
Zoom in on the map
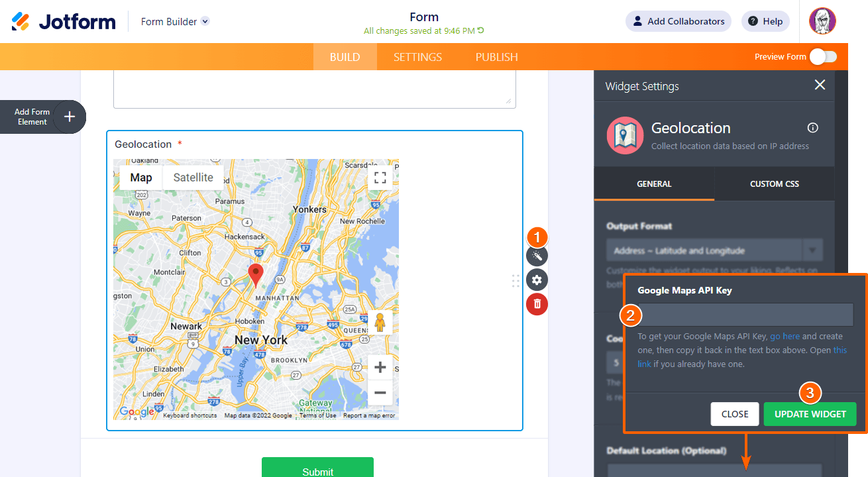click(380, 367)
